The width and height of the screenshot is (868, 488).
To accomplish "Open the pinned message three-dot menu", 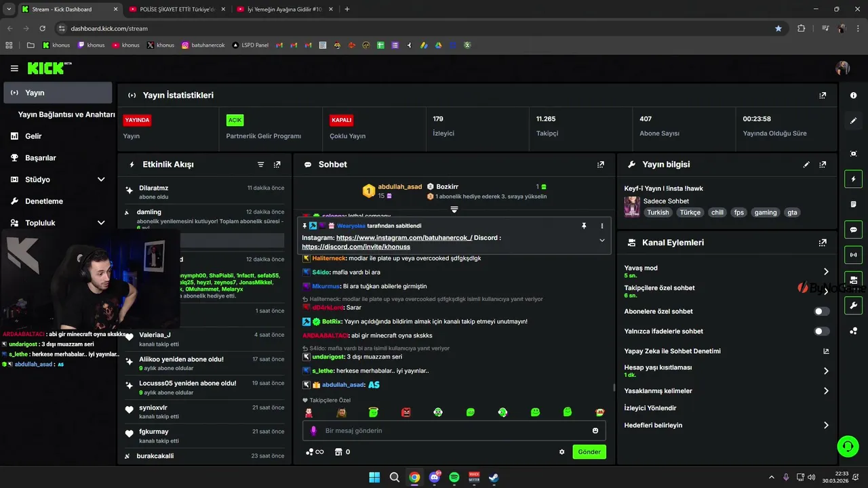I will pyautogui.click(x=601, y=226).
